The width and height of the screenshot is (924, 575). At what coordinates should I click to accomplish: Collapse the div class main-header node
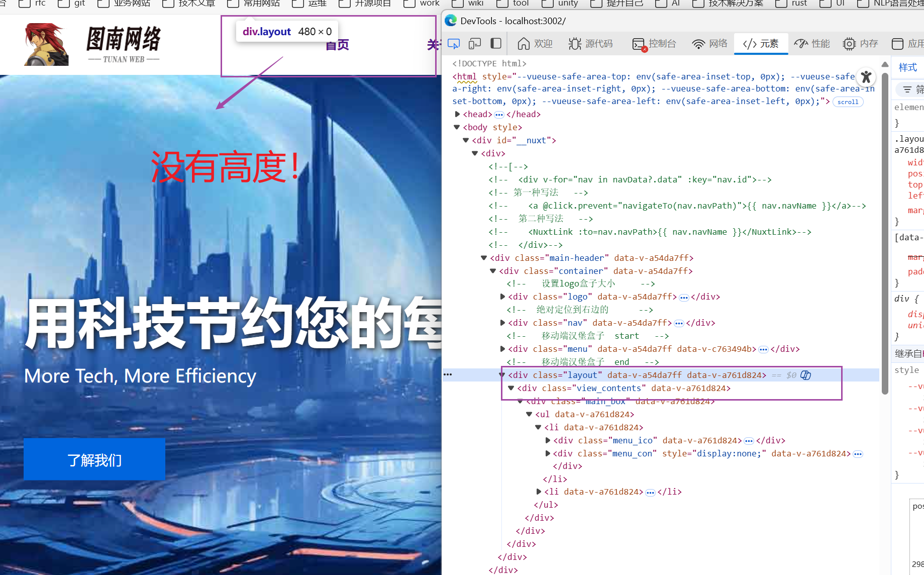click(484, 258)
